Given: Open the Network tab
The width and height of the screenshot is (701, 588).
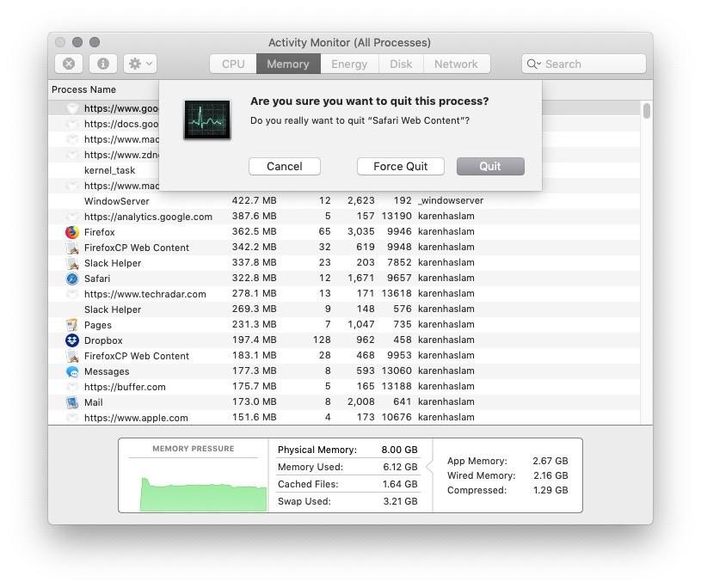Looking at the screenshot, I should 456,64.
